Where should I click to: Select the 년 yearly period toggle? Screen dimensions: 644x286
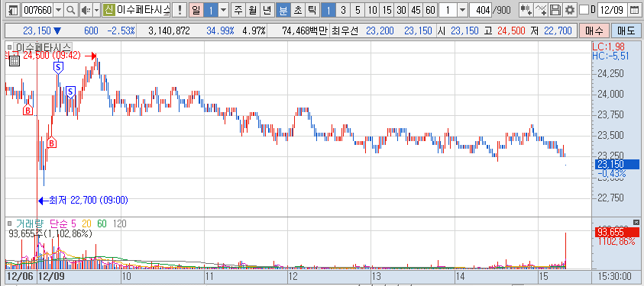(x=267, y=10)
